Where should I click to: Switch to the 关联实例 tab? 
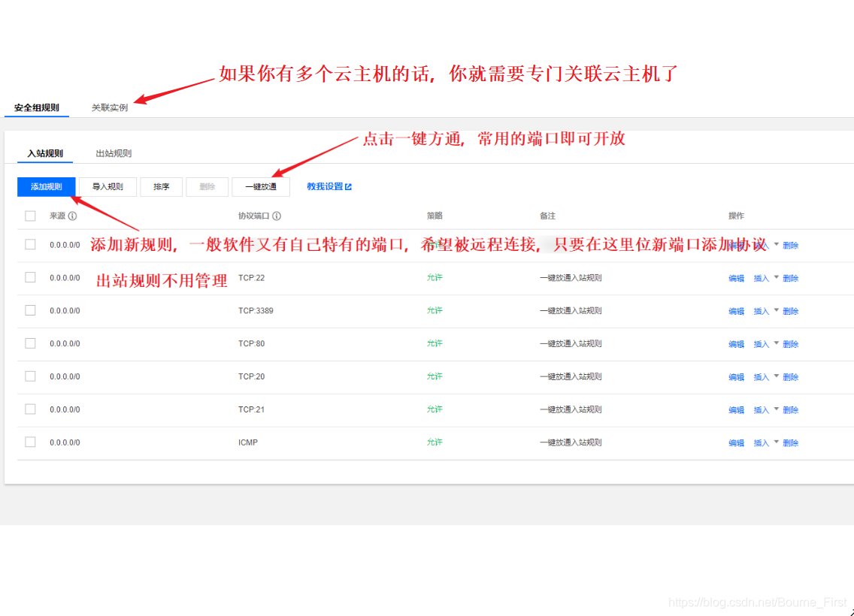click(110, 107)
